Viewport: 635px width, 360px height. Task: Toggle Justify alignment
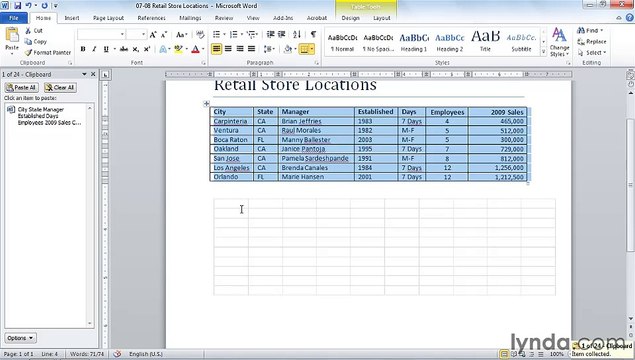click(x=251, y=49)
